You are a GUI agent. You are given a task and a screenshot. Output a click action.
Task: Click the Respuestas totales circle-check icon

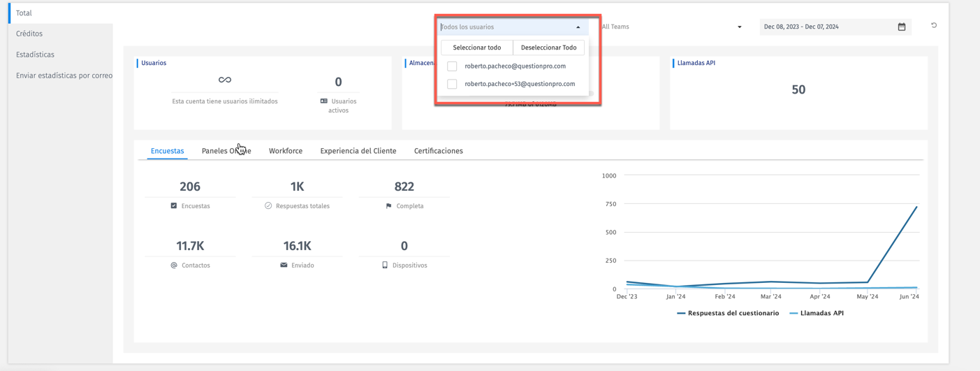(x=268, y=206)
